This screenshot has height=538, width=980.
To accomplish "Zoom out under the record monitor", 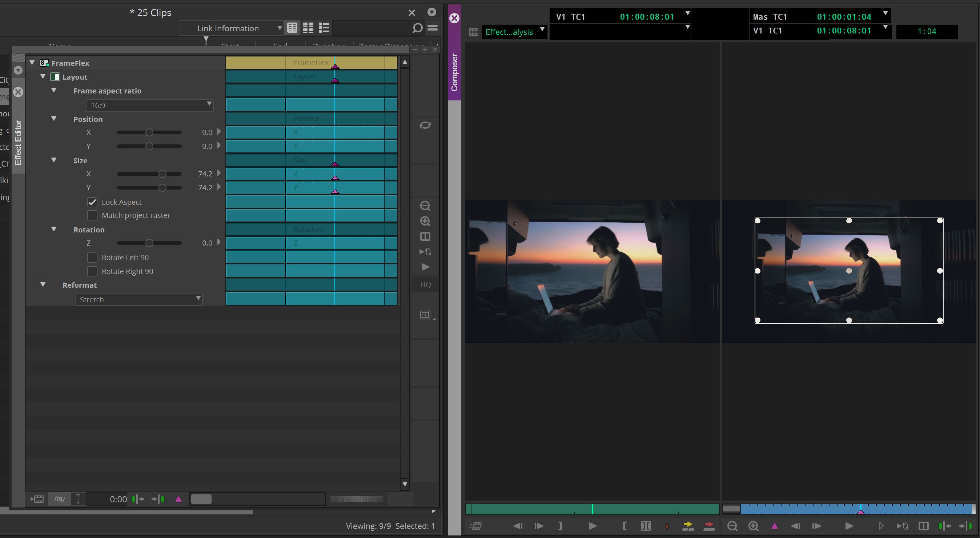I will point(732,526).
